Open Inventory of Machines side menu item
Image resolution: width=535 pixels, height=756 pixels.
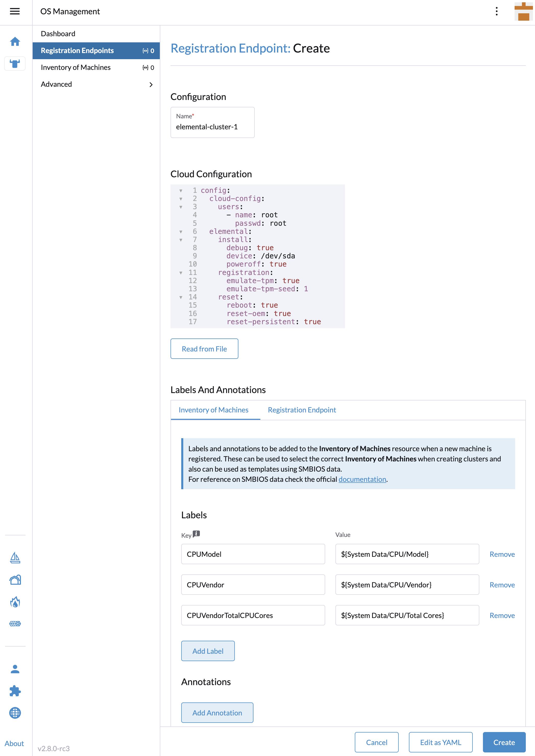[96, 68]
